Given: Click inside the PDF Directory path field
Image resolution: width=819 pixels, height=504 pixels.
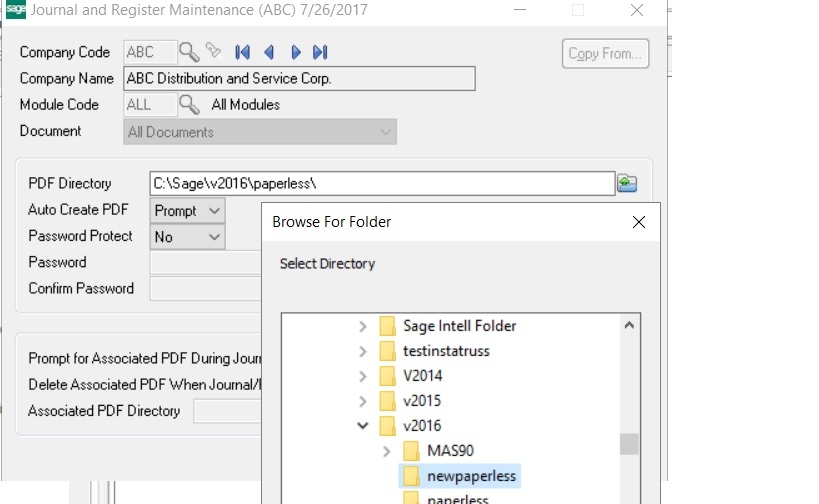Looking at the screenshot, I should 380,184.
